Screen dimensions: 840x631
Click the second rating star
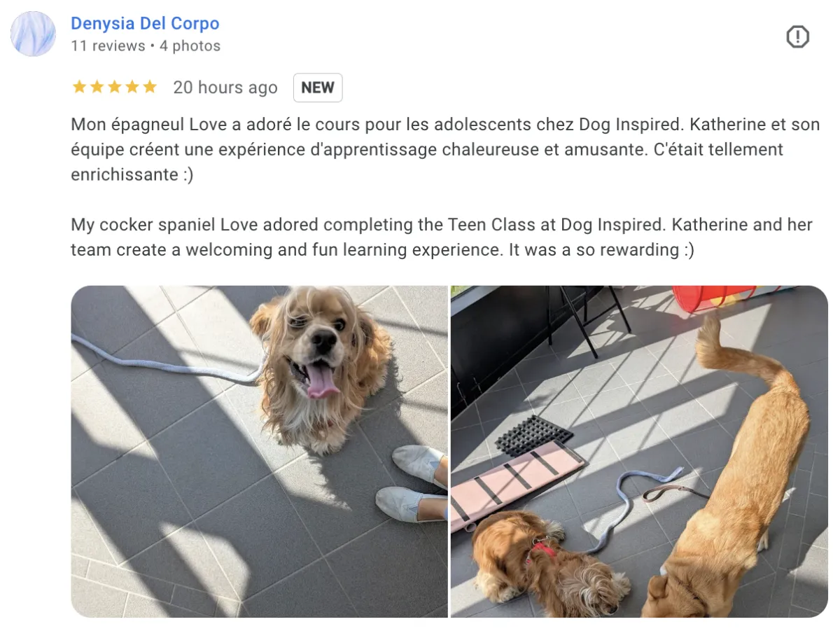tap(97, 87)
